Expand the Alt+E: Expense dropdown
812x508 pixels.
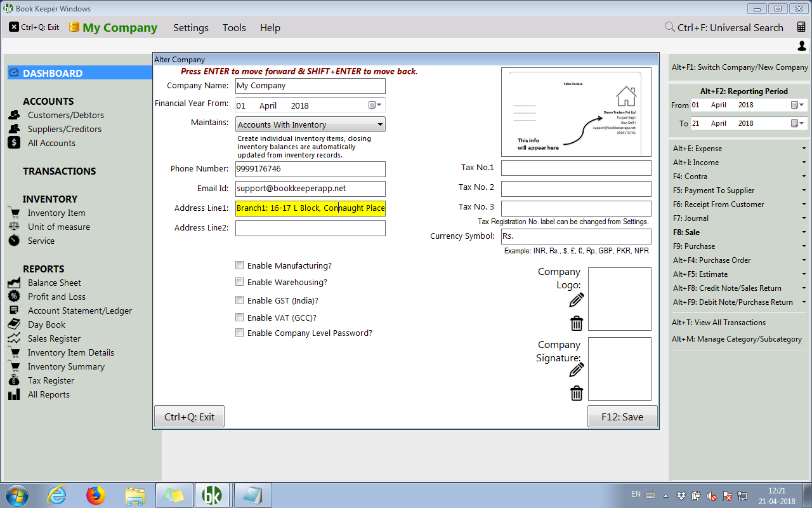pyautogui.click(x=804, y=149)
